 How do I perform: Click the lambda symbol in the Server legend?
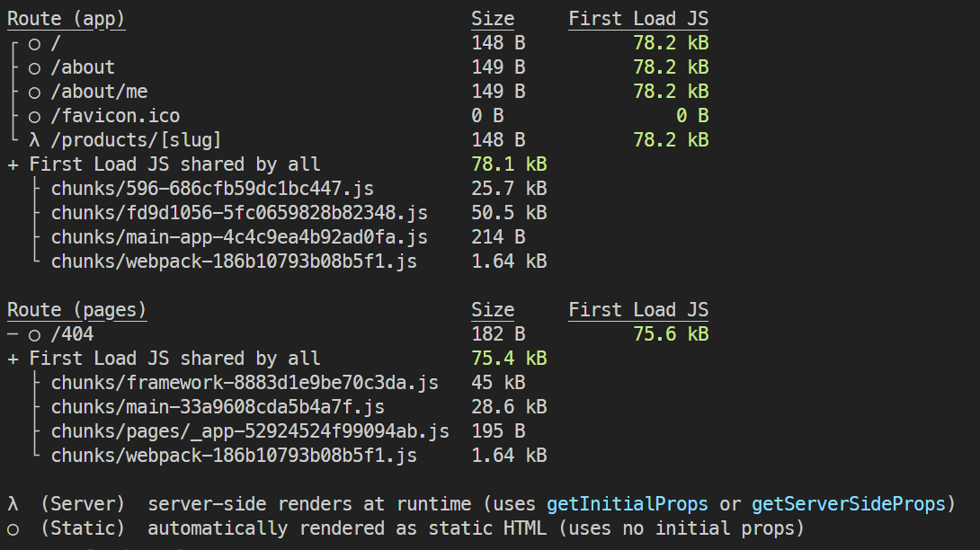pyautogui.click(x=13, y=504)
